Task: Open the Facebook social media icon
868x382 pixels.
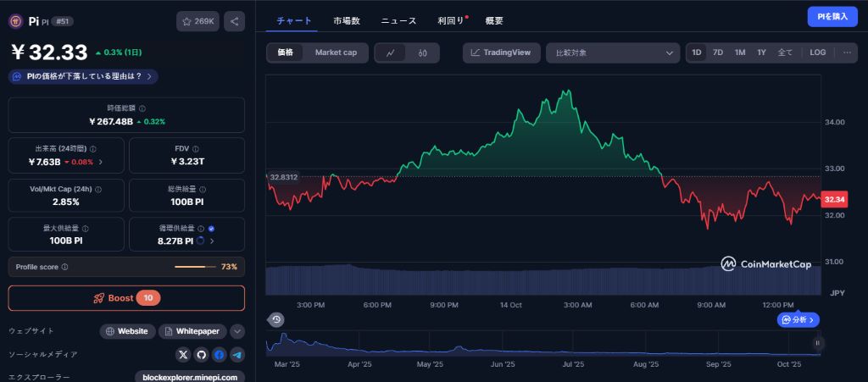Action: [219, 355]
